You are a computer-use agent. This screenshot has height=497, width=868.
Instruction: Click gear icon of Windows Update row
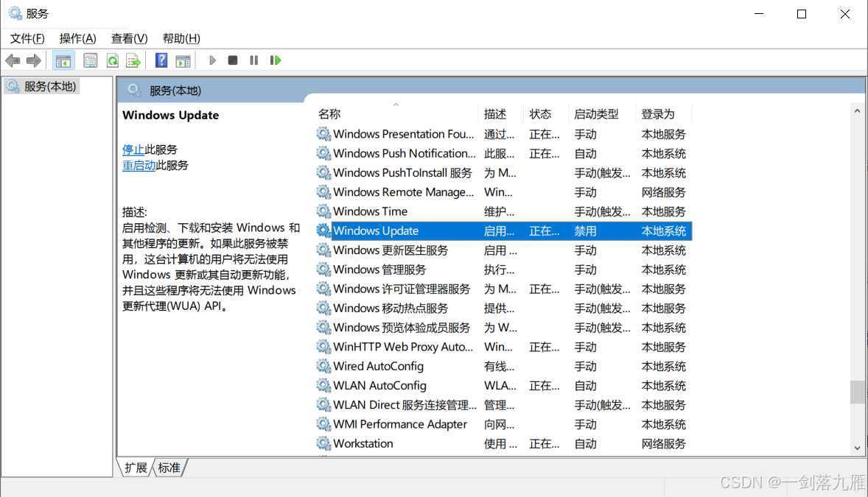(x=323, y=230)
